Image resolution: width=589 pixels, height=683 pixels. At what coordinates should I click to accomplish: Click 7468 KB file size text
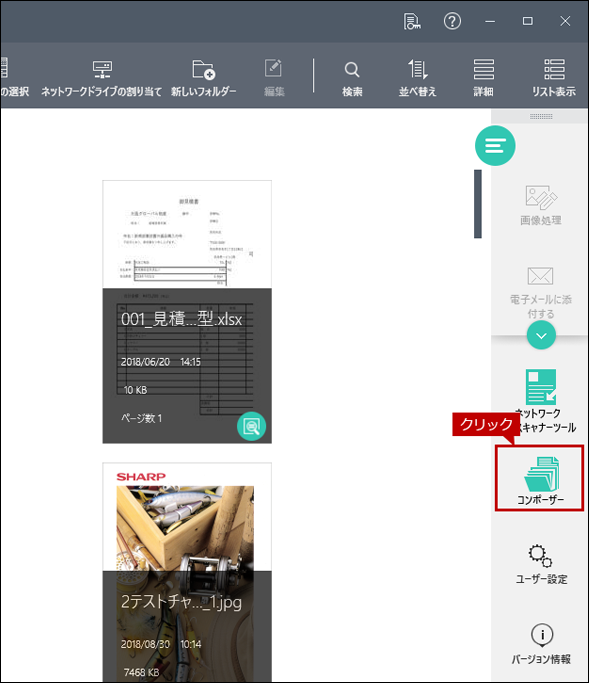(141, 673)
